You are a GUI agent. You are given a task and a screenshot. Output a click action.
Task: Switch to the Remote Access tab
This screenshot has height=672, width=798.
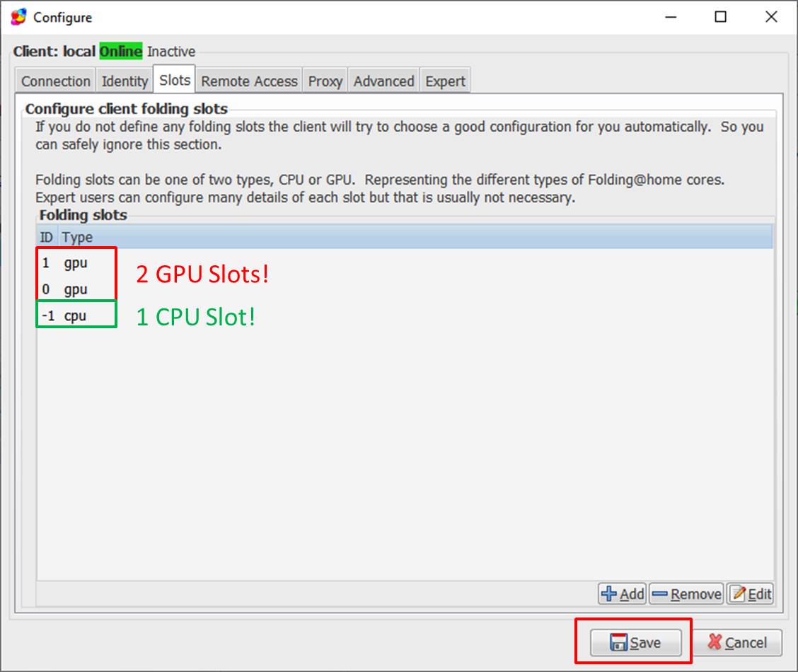click(248, 81)
